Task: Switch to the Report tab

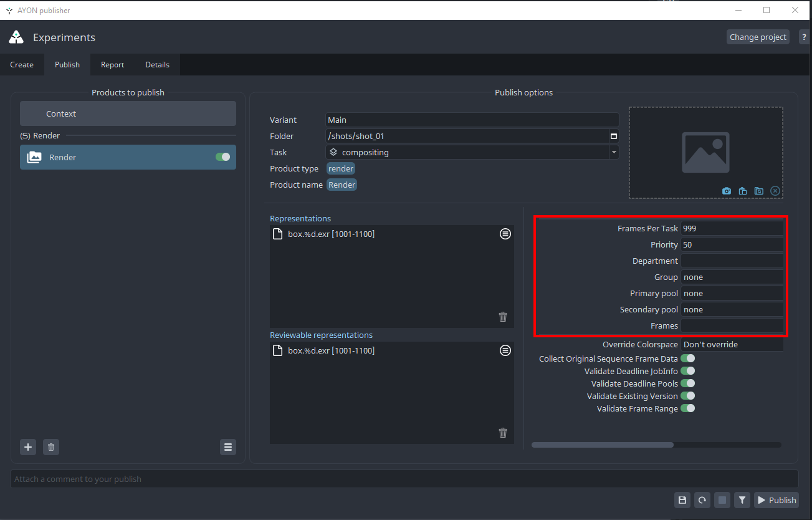Action: tap(112, 65)
